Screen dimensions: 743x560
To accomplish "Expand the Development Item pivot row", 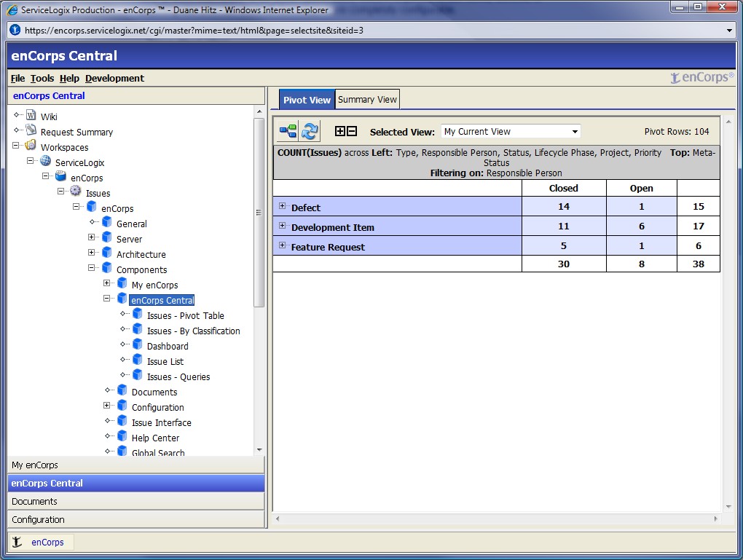I will click(x=283, y=226).
